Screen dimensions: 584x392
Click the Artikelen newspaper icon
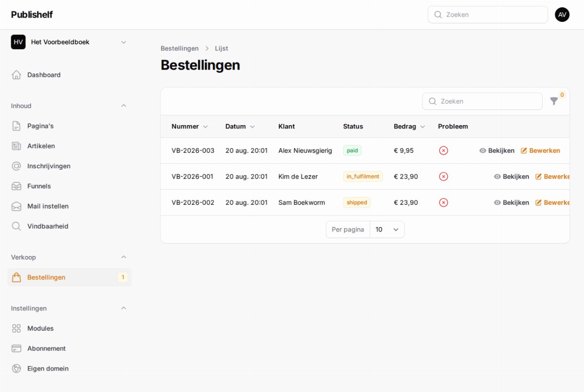(17, 146)
